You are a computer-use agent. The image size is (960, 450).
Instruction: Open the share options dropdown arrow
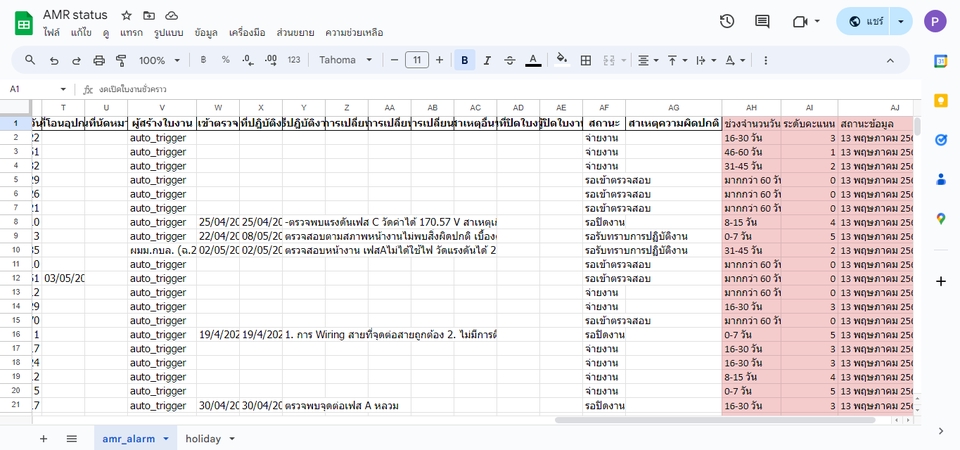point(901,21)
